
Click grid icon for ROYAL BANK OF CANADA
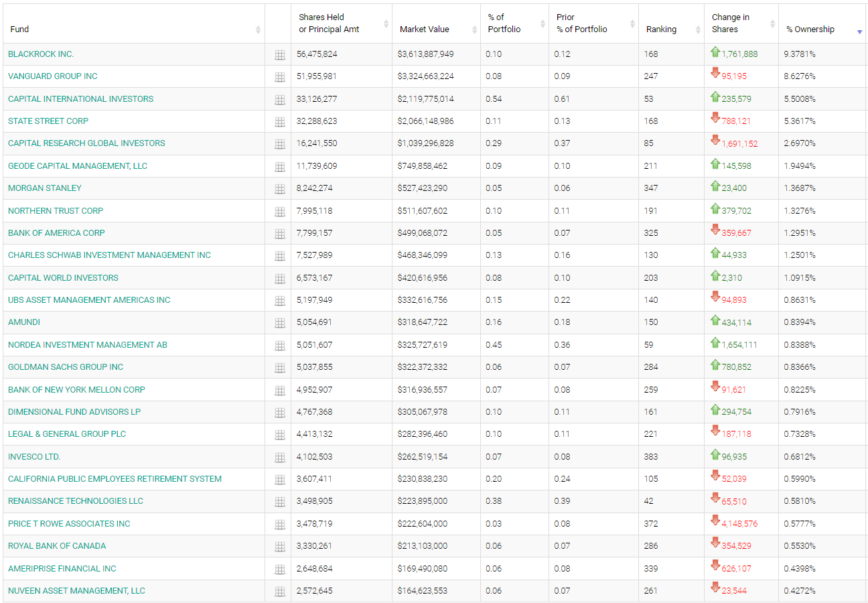[x=280, y=547]
